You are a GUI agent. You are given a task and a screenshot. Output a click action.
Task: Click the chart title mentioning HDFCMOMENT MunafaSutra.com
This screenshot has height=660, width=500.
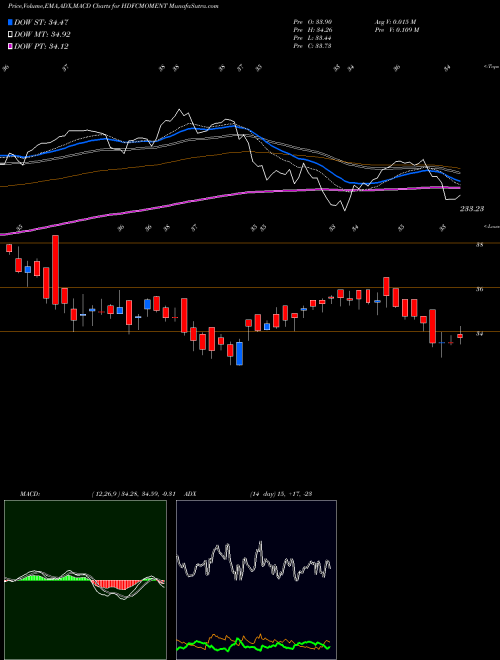[113, 7]
